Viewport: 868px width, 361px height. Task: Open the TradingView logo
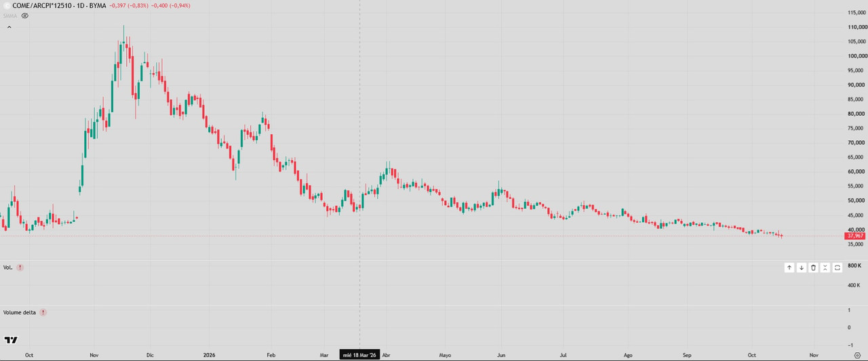click(x=11, y=339)
